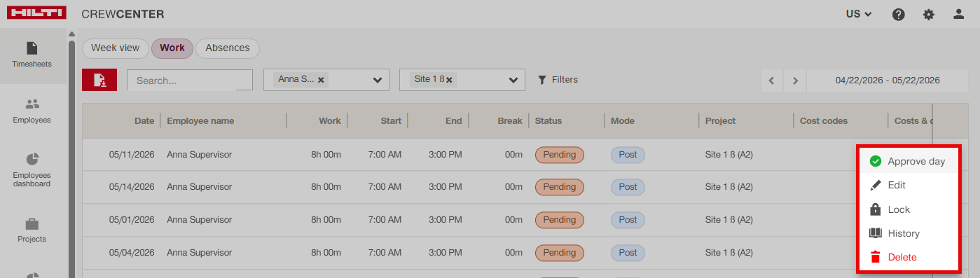Remove the Anna S... filter chip
980x278 pixels.
click(x=321, y=80)
